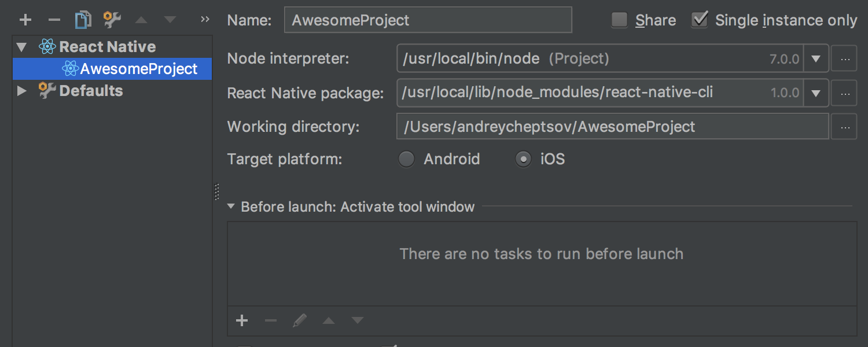Move before launch task up
868x347 pixels.
329,320
